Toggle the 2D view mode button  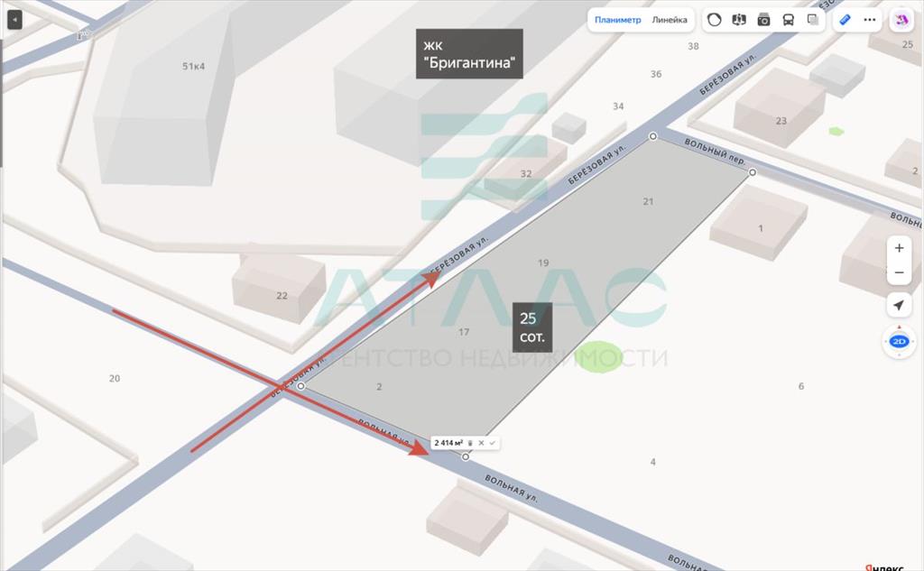pyautogui.click(x=900, y=341)
